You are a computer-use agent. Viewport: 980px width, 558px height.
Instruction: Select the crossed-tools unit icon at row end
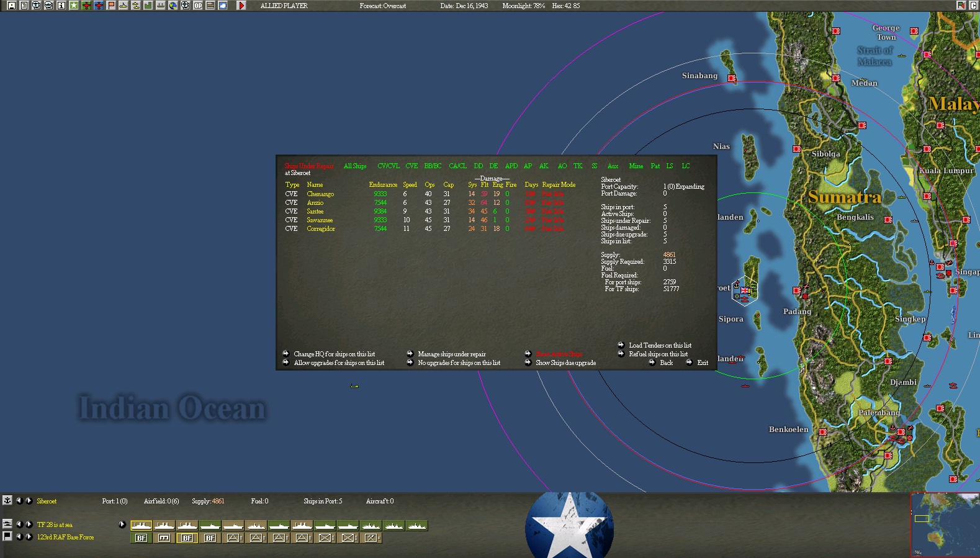coord(371,538)
